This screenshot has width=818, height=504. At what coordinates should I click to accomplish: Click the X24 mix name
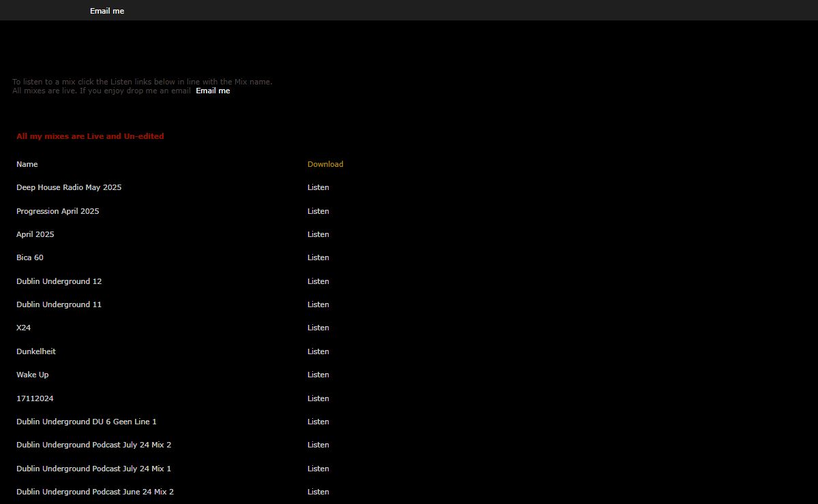click(x=24, y=328)
